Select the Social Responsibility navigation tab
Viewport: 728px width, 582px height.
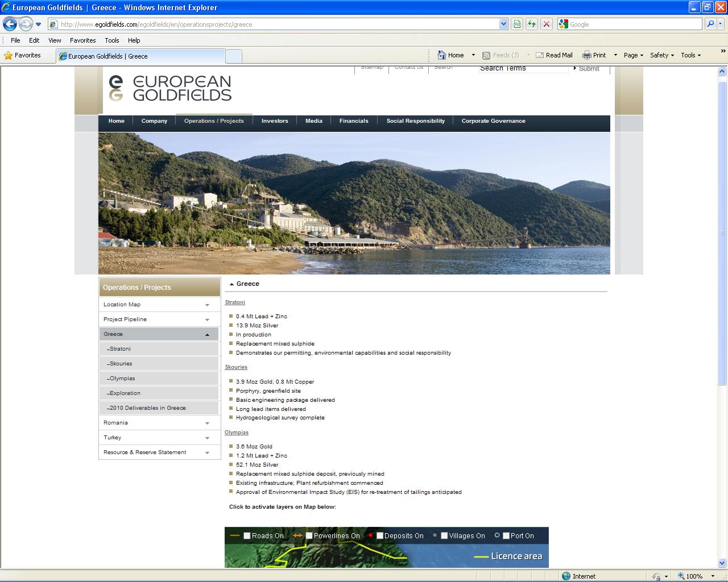point(416,121)
